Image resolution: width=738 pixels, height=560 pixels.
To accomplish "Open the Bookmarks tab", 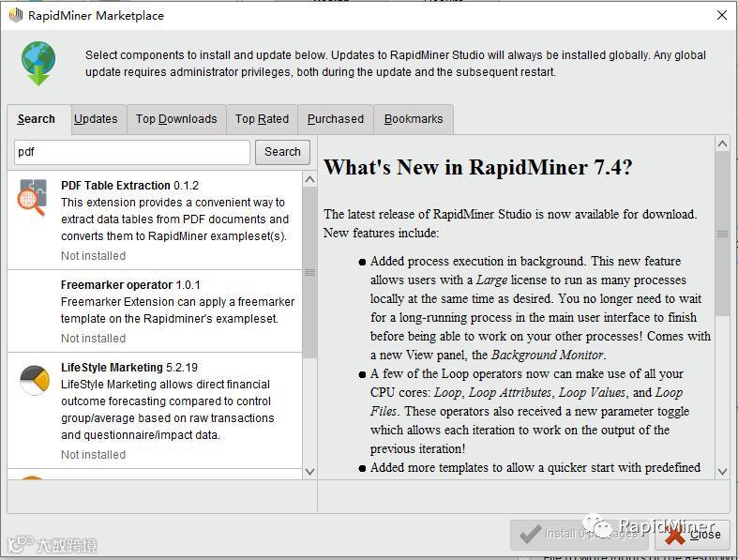I will tap(414, 119).
